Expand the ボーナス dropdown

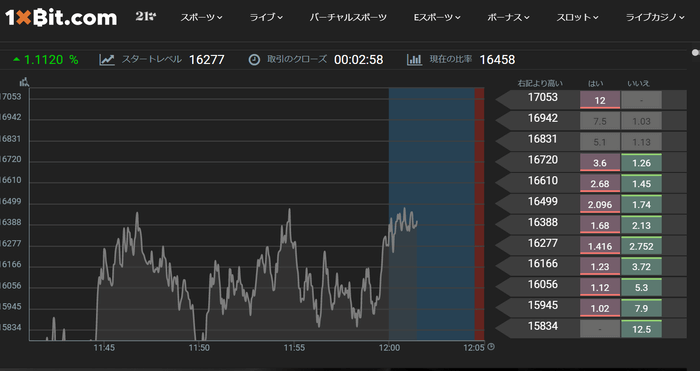(508, 17)
